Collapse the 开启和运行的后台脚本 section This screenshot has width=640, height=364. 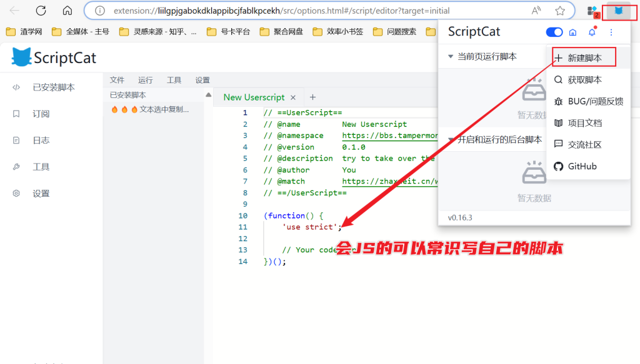(451, 139)
